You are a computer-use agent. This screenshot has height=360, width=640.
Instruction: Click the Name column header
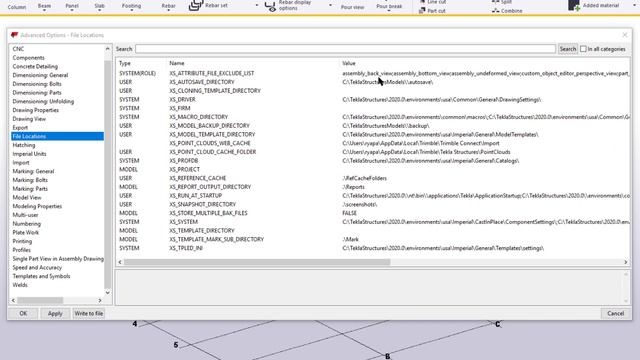coord(177,63)
